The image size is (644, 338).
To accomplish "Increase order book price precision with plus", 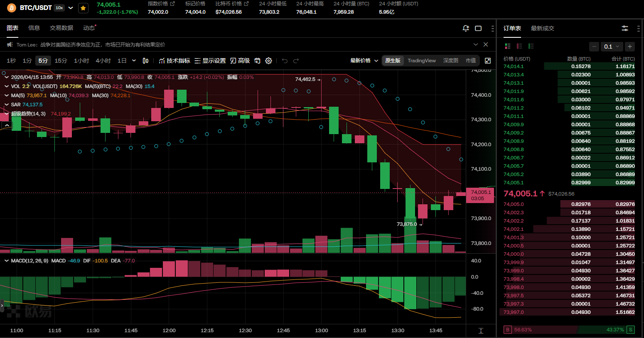I will (x=630, y=47).
